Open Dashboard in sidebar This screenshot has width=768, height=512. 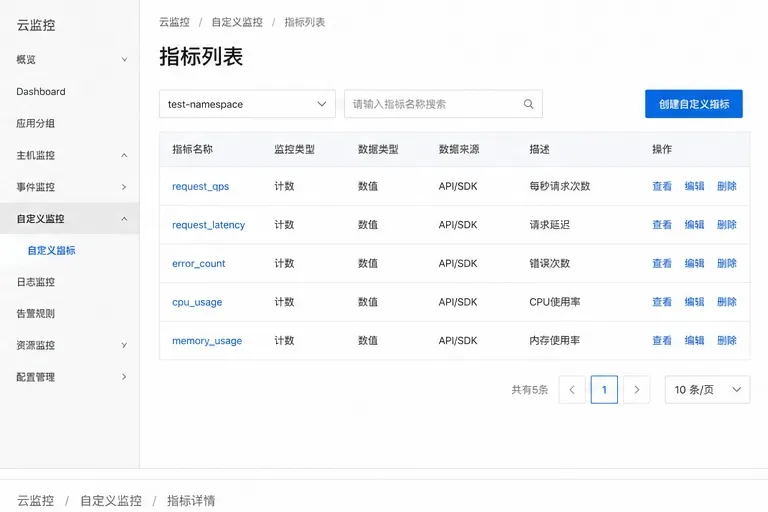(41, 92)
